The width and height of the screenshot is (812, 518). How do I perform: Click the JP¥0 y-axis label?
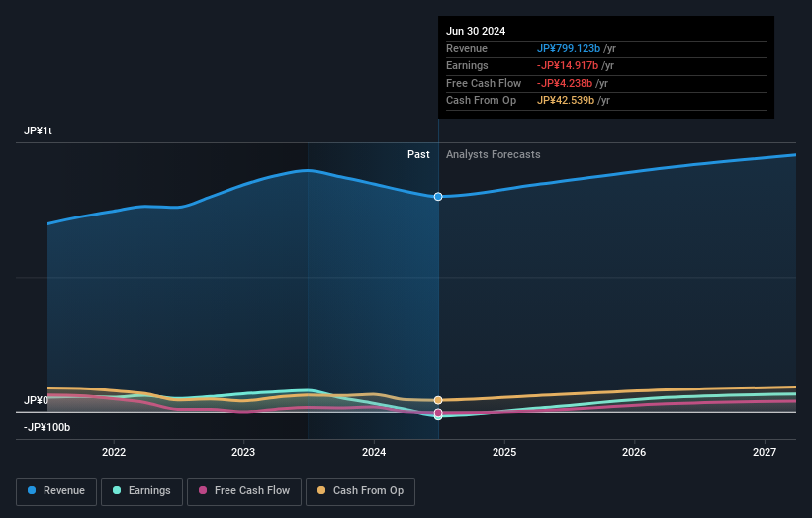(37, 400)
